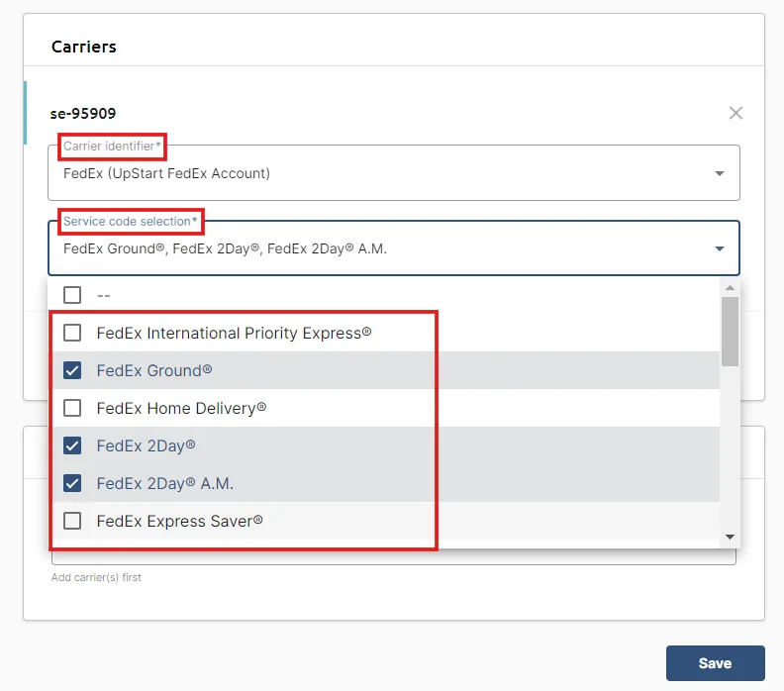This screenshot has width=784, height=691.
Task: Check FedEx Express Saver option
Action: (72, 521)
